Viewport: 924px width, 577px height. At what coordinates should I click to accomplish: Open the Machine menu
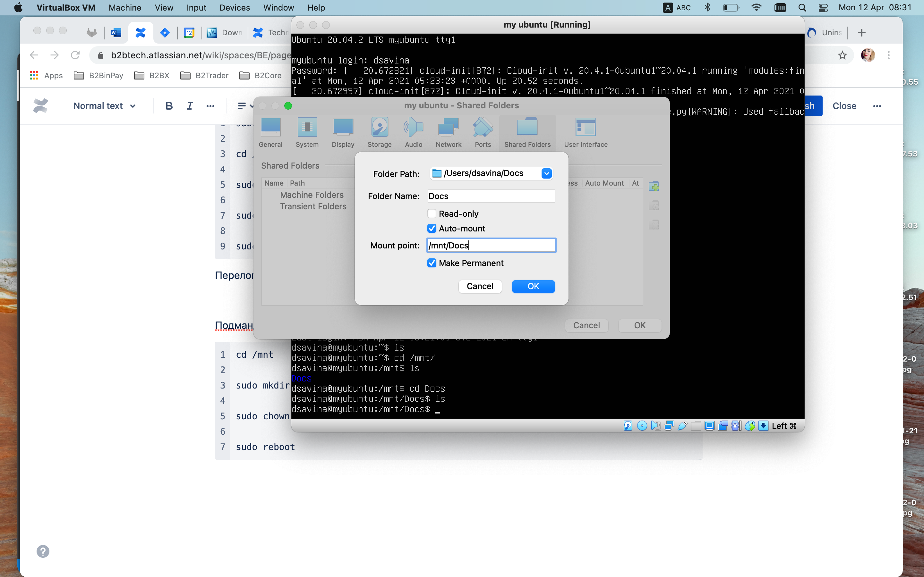pos(124,8)
